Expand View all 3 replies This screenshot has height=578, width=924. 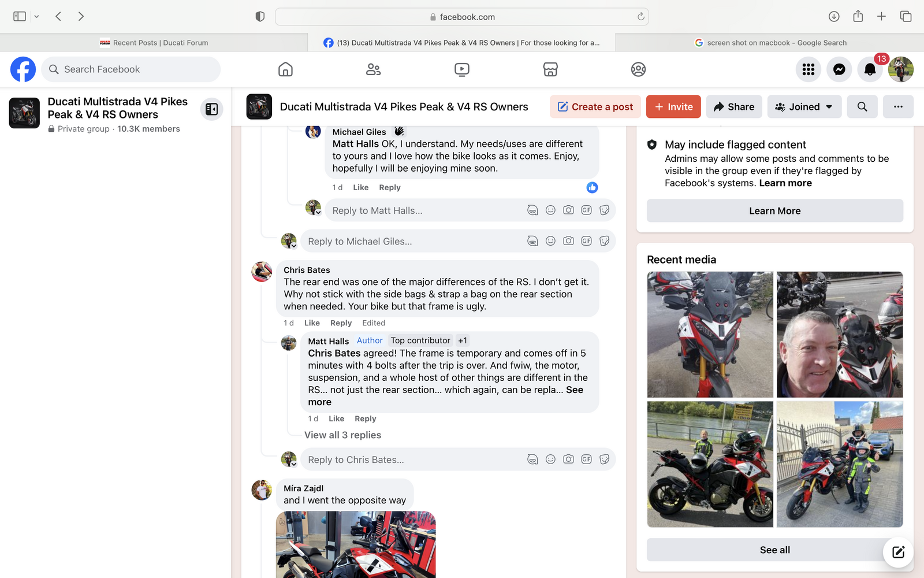click(342, 435)
